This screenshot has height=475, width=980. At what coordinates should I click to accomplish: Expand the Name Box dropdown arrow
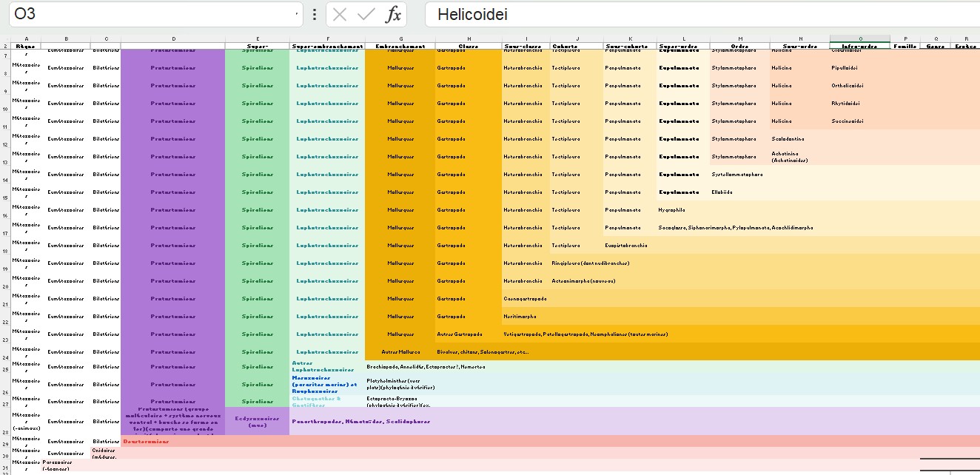point(298,14)
